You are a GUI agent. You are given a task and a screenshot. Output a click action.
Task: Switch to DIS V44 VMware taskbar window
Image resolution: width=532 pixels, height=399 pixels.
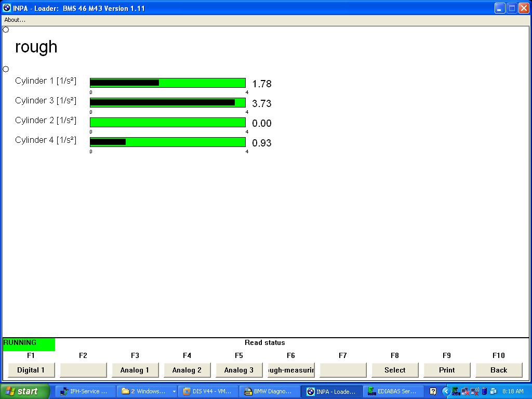pyautogui.click(x=207, y=391)
